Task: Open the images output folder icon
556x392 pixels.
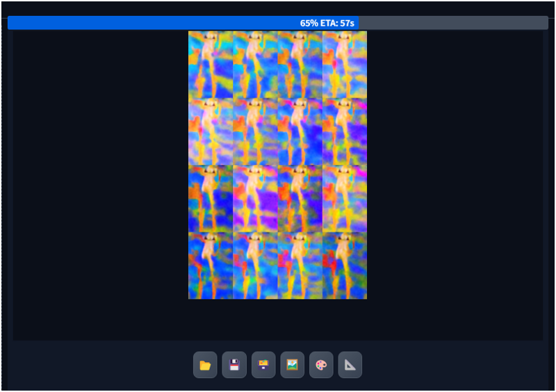Action: click(205, 365)
